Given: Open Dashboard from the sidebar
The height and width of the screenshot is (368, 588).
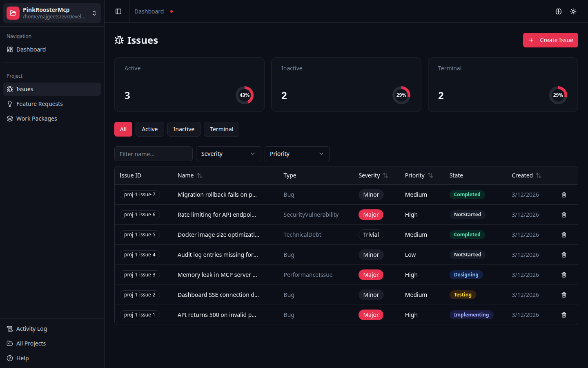Looking at the screenshot, I should pyautogui.click(x=52, y=49).
